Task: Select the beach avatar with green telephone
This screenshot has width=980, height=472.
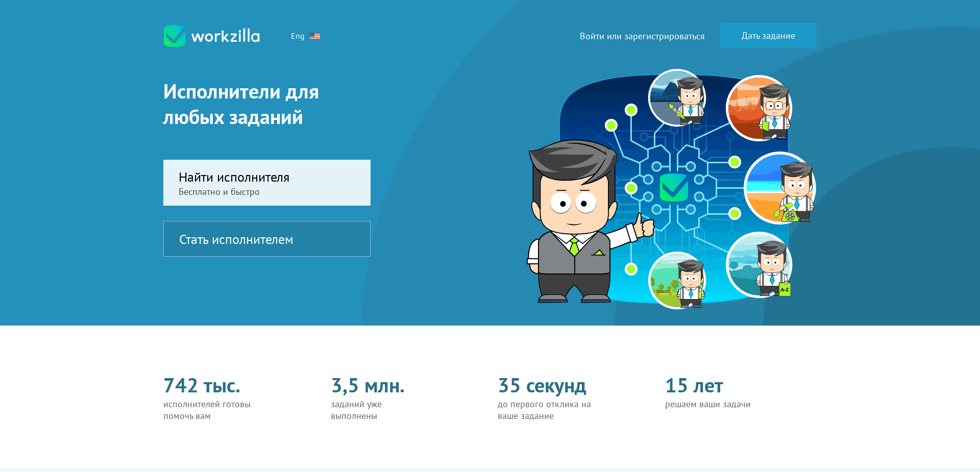Action: [x=779, y=188]
